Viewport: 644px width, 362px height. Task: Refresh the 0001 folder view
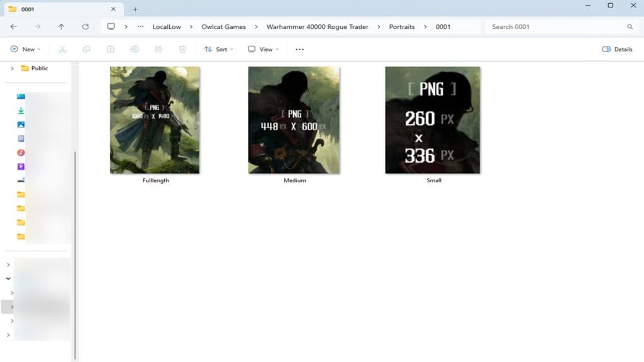(x=85, y=26)
